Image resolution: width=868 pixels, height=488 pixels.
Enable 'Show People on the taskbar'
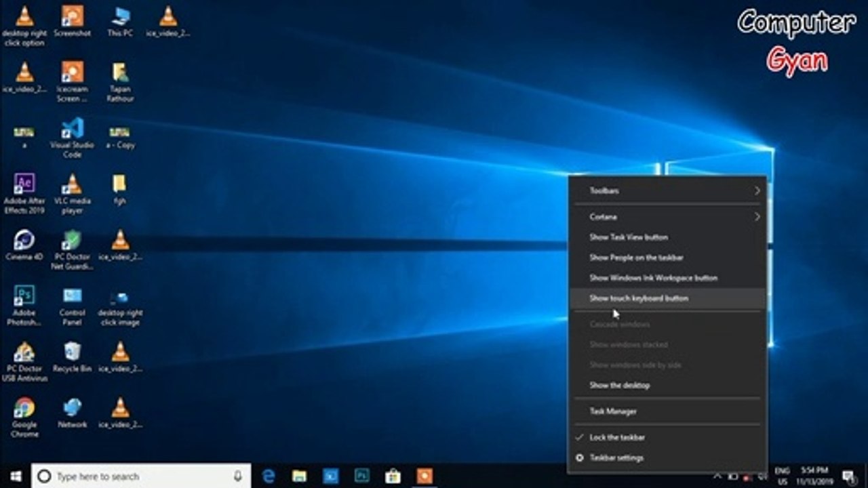point(667,258)
